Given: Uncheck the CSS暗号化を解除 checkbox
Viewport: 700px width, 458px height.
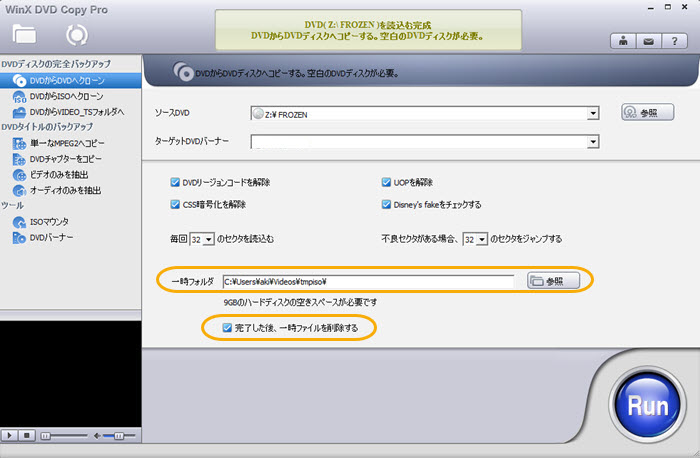Looking at the screenshot, I should (x=176, y=204).
